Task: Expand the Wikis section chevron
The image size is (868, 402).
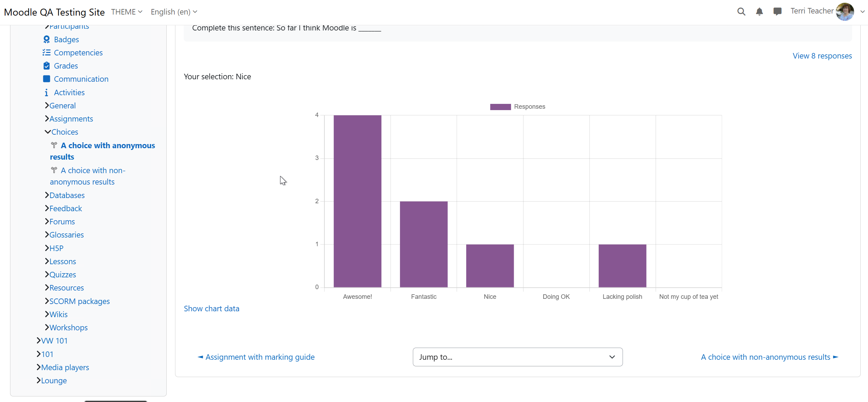Action: tap(47, 314)
